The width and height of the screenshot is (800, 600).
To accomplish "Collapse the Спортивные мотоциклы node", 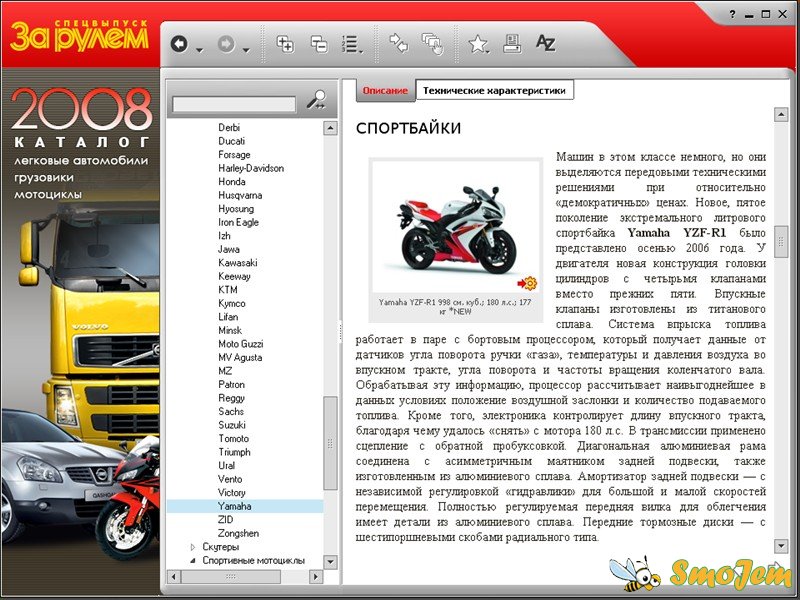I will pos(193,560).
